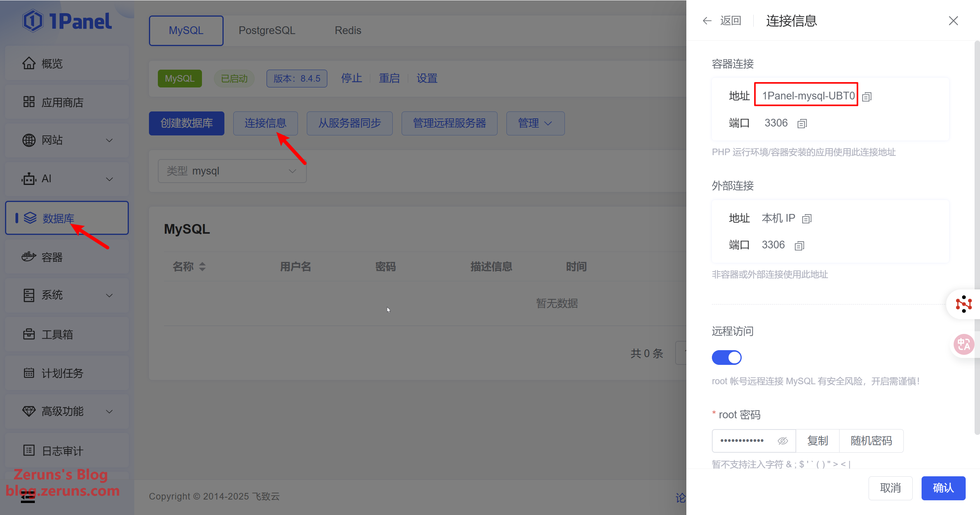
Task: Switch to the MySQL tab
Action: point(186,31)
